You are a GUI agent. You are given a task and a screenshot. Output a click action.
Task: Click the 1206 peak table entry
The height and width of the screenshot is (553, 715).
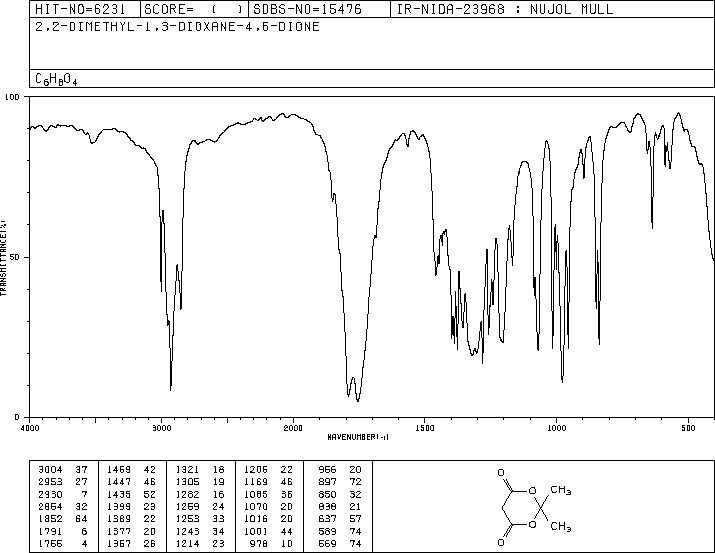click(268, 469)
